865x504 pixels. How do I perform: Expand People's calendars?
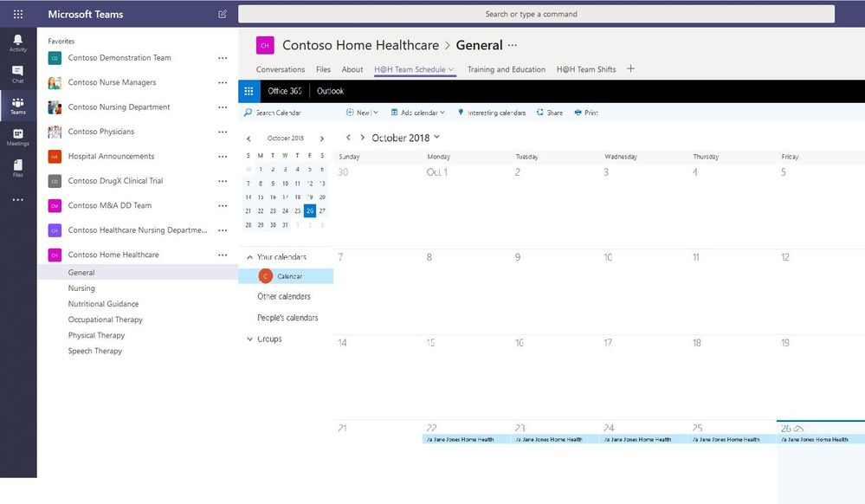coord(287,318)
